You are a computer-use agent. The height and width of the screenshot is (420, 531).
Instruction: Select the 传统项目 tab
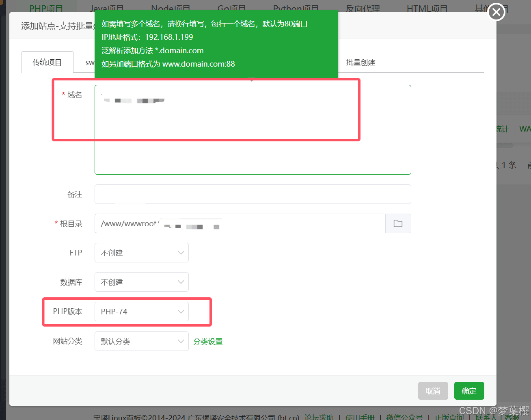(x=47, y=62)
